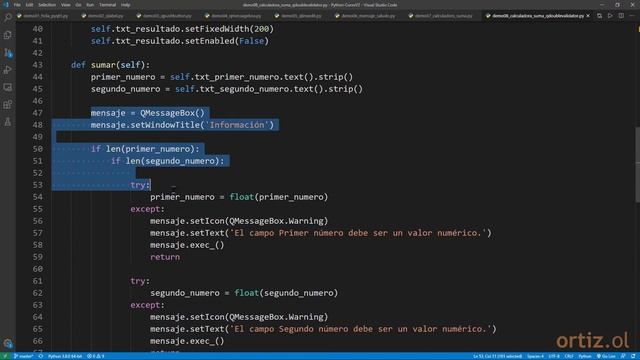Click line number 43 in gutter
The image size is (640, 360).
tap(37, 65)
